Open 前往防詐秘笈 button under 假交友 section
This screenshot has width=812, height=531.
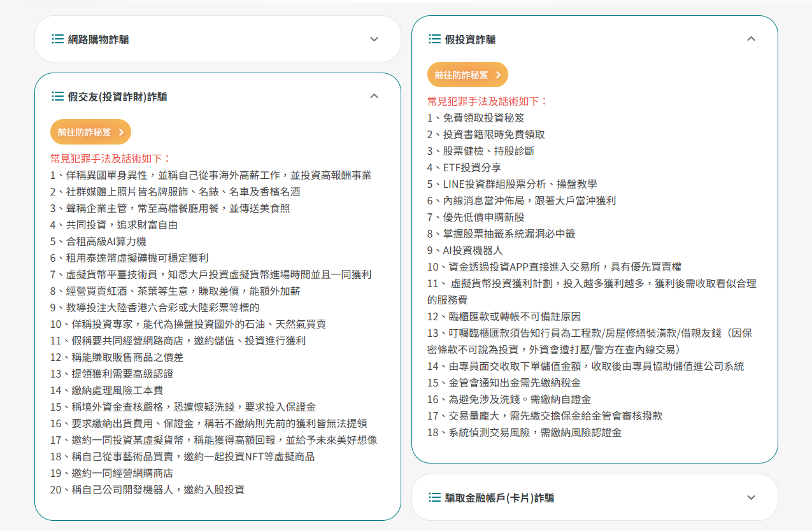point(90,132)
